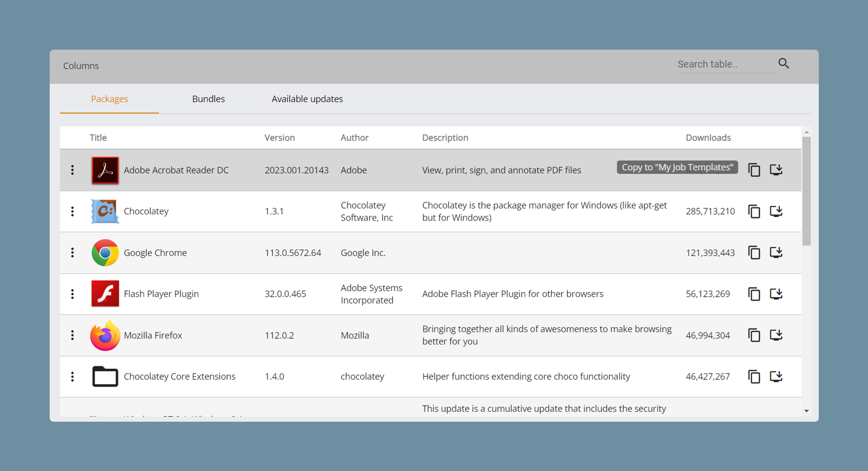This screenshot has height=471, width=868.
Task: Click download count 56,123,269
Action: pos(708,294)
